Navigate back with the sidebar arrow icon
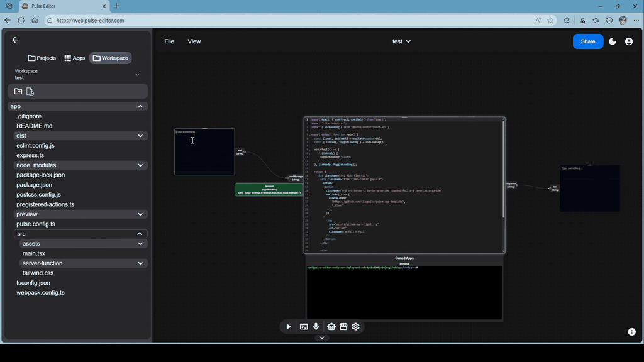 15,40
